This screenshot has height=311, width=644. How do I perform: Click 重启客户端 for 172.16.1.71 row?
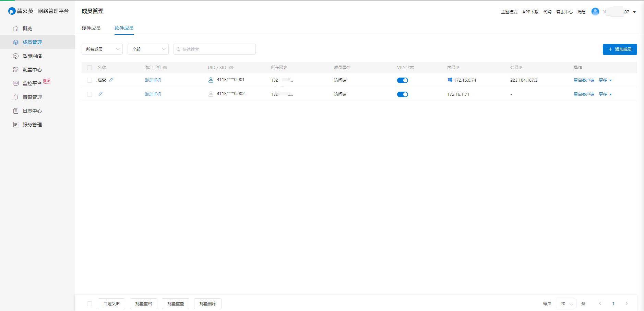tap(584, 94)
